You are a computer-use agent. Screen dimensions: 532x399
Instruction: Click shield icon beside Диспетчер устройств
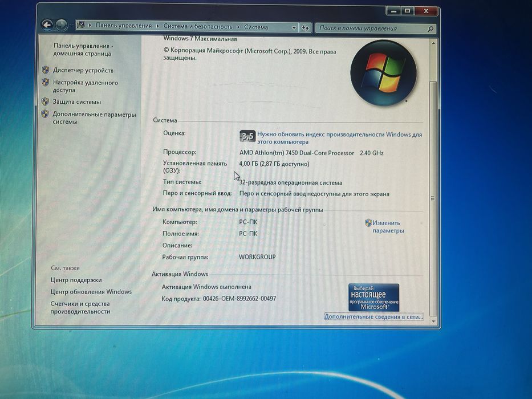(46, 70)
